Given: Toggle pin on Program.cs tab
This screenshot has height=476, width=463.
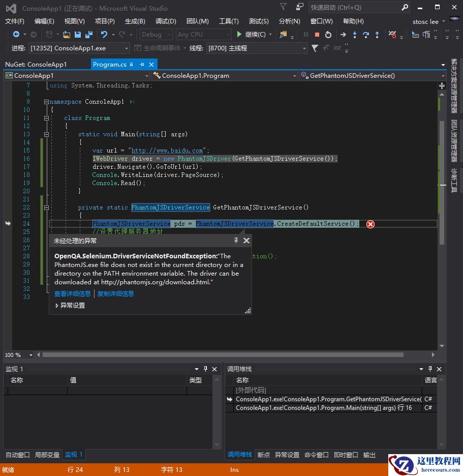Looking at the screenshot, I should coord(142,65).
